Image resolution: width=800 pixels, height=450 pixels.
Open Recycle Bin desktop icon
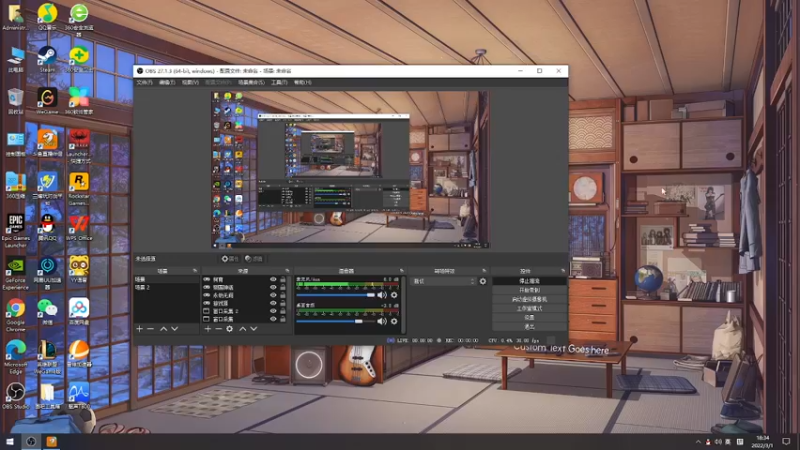click(x=15, y=101)
